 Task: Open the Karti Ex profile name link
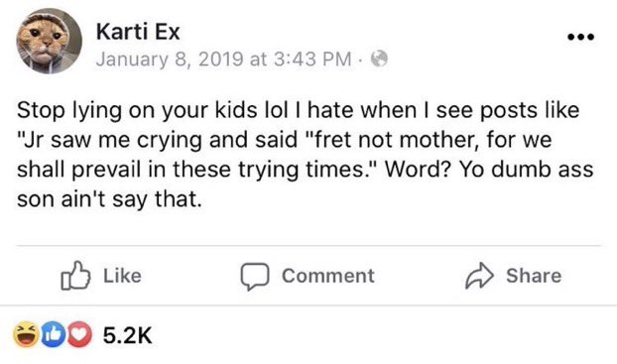(138, 32)
